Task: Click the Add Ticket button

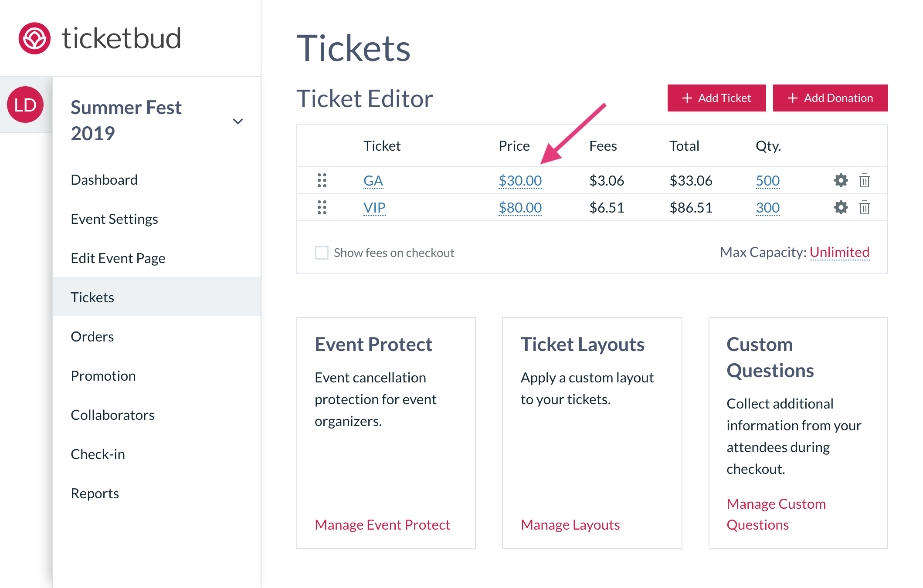Action: click(716, 98)
